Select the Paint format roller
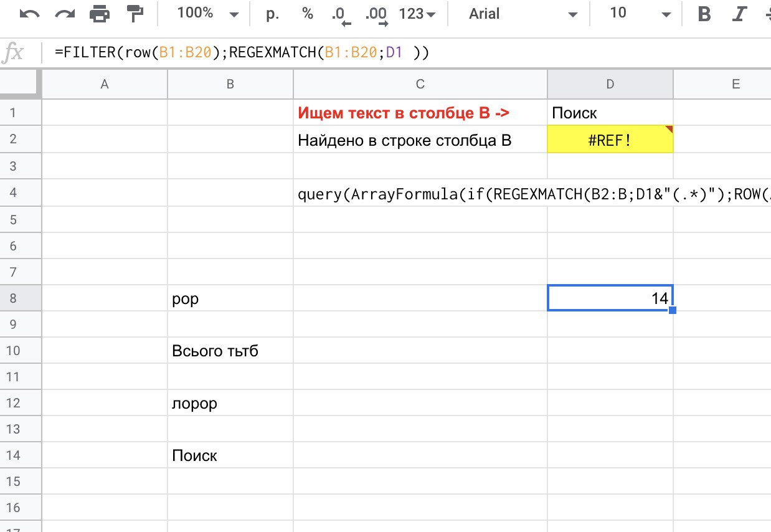Viewport: 771px width, 532px height. 133,14
